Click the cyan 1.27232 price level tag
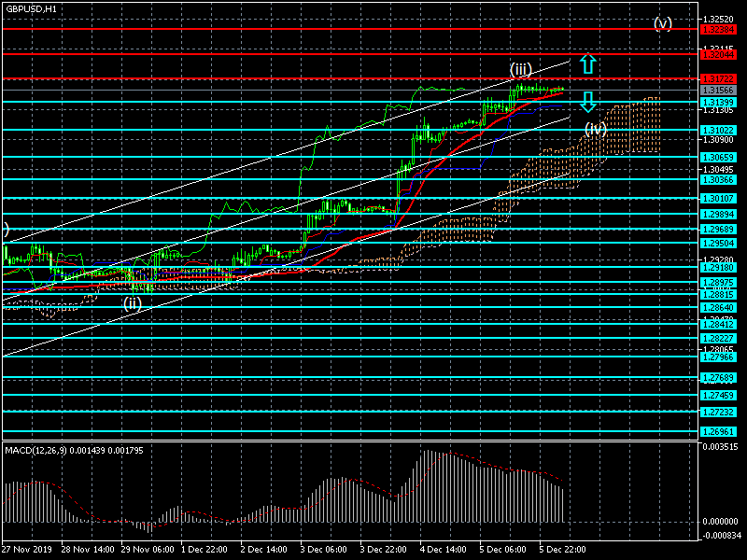The width and height of the screenshot is (747, 560). point(718,413)
